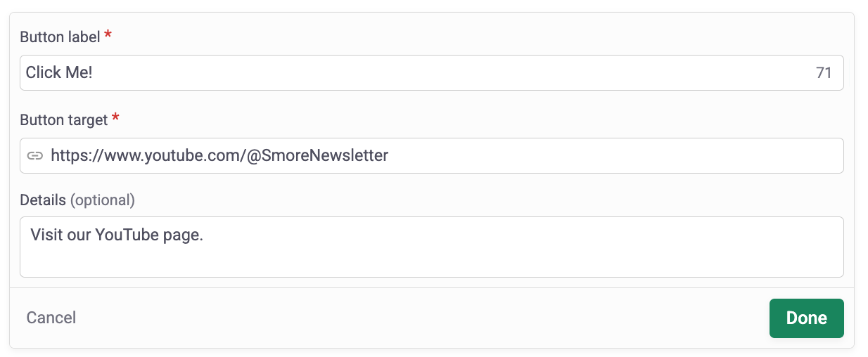The height and width of the screenshot is (357, 868).
Task: Click "@SmoreNewsletter" in the target URL
Action: click(x=317, y=155)
